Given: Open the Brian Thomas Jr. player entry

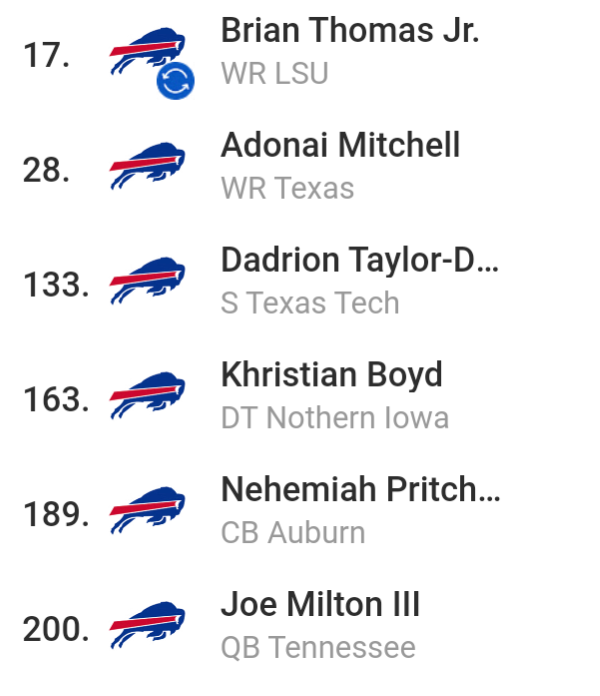Looking at the screenshot, I should (350, 30).
